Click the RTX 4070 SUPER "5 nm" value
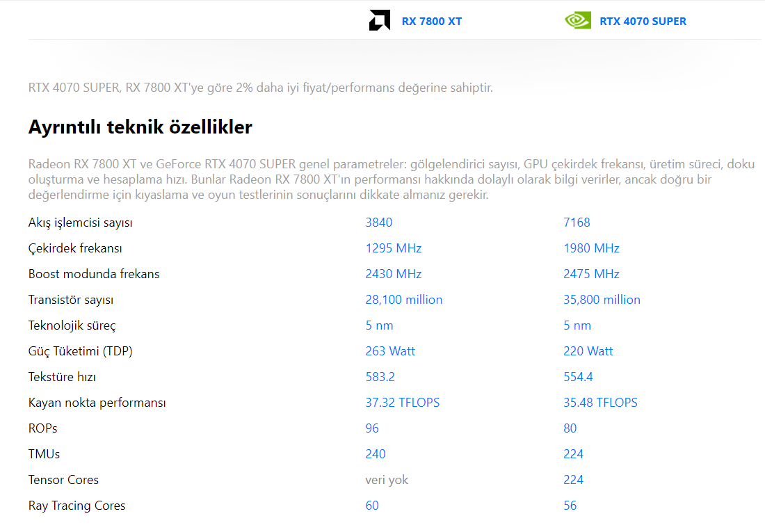The width and height of the screenshot is (765, 532). pos(577,325)
